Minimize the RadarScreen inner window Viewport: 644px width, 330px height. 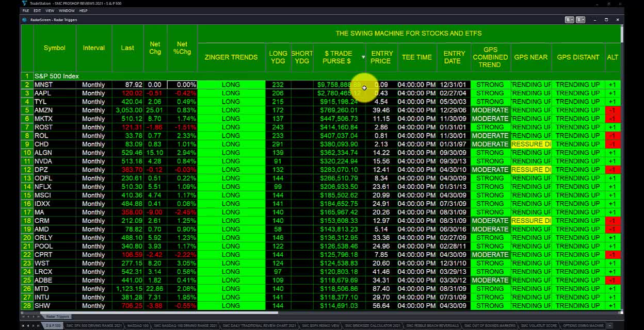594,20
